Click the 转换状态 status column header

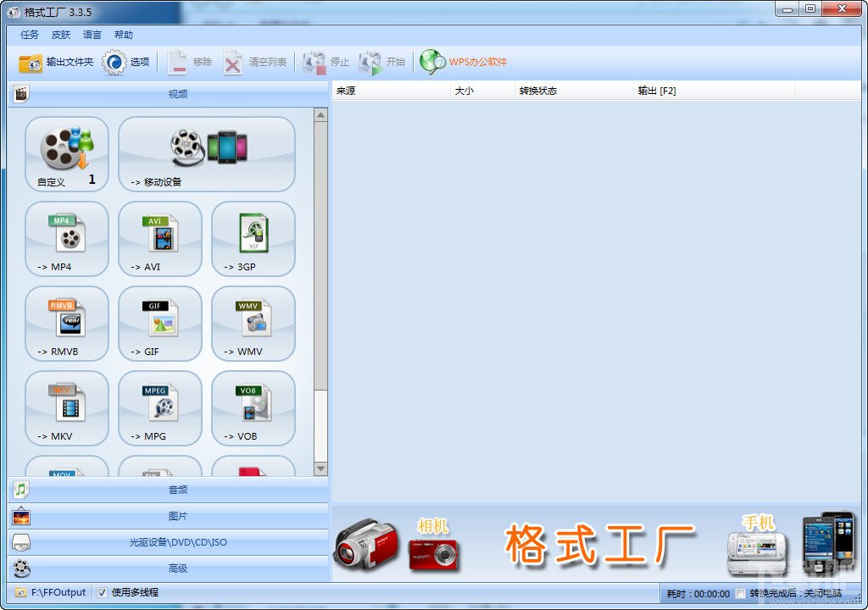[574, 91]
